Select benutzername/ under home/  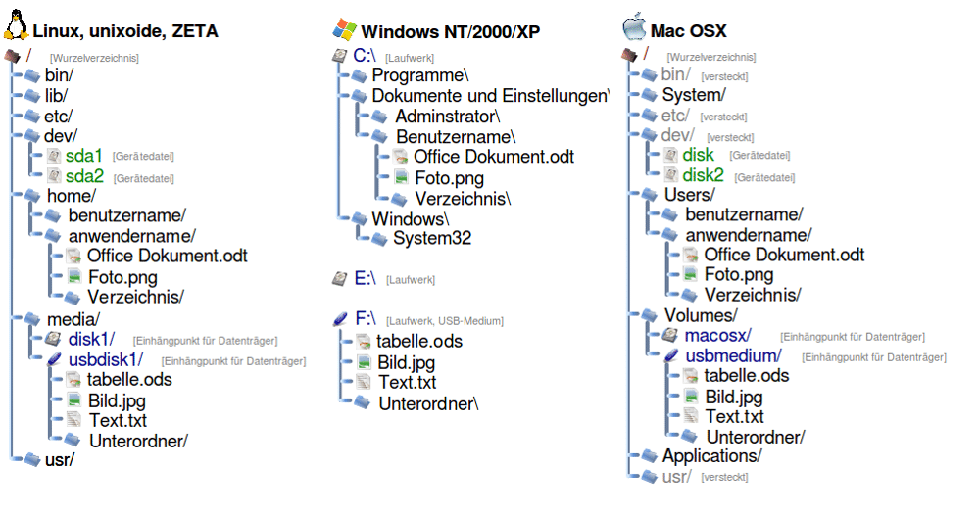tap(126, 215)
